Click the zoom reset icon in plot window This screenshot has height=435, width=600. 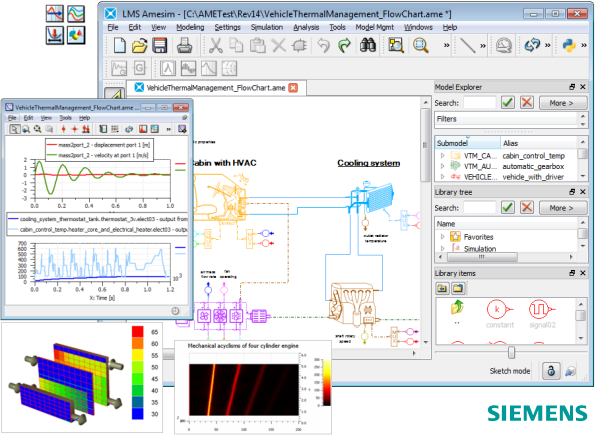(38, 129)
